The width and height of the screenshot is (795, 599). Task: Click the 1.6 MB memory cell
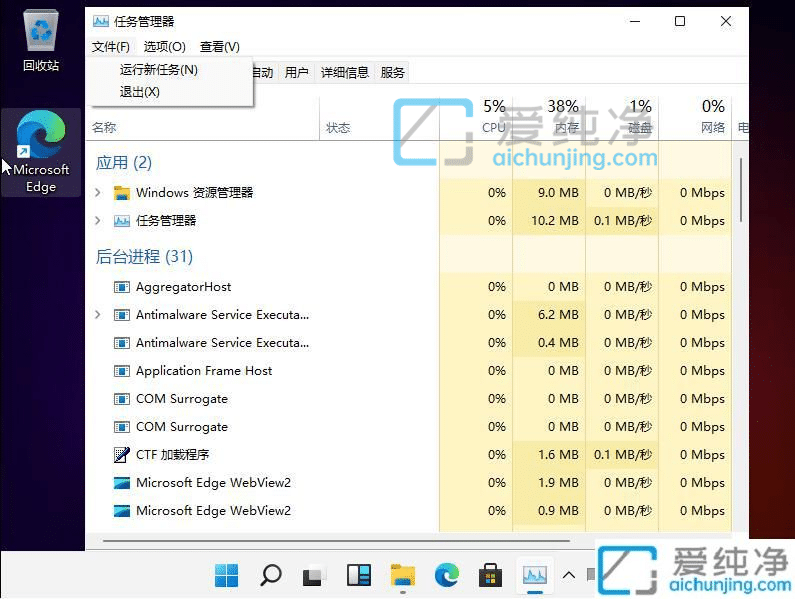click(549, 454)
